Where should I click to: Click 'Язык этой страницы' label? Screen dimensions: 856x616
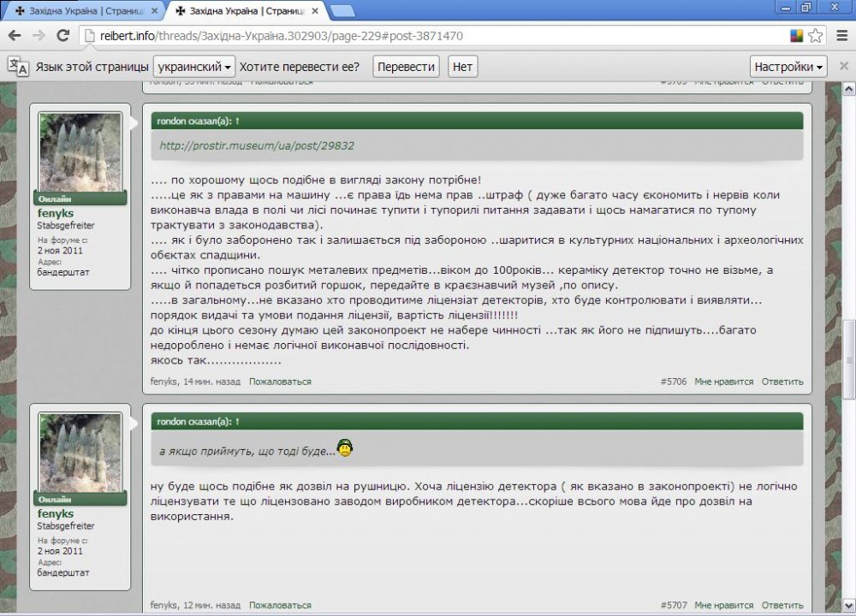click(92, 67)
